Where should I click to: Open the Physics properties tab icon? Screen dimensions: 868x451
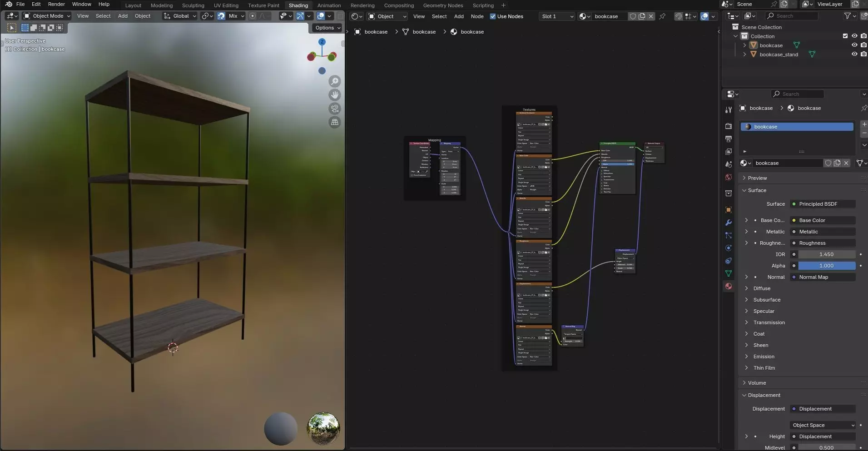(x=729, y=248)
